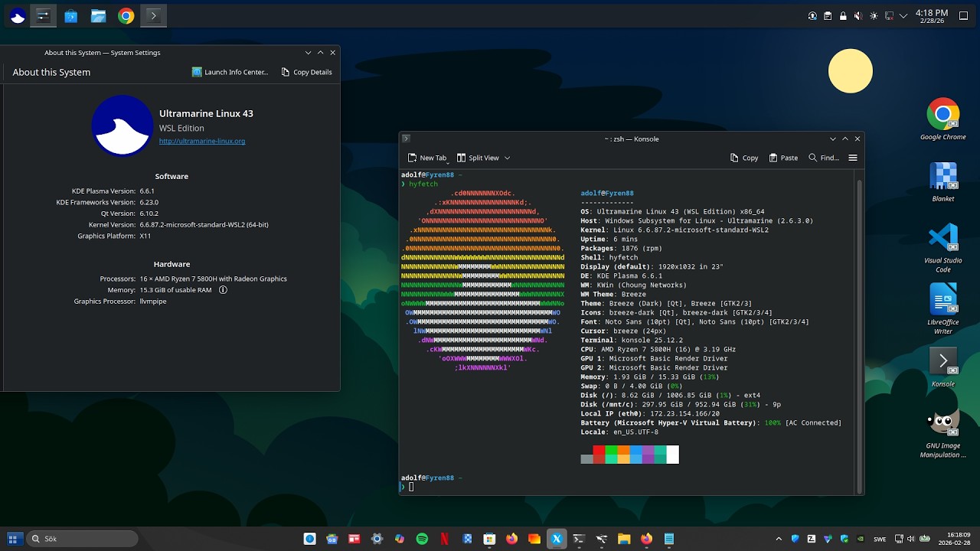The height and width of the screenshot is (551, 980).
Task: Open Find in the Konsole toolbar
Action: [x=824, y=158]
